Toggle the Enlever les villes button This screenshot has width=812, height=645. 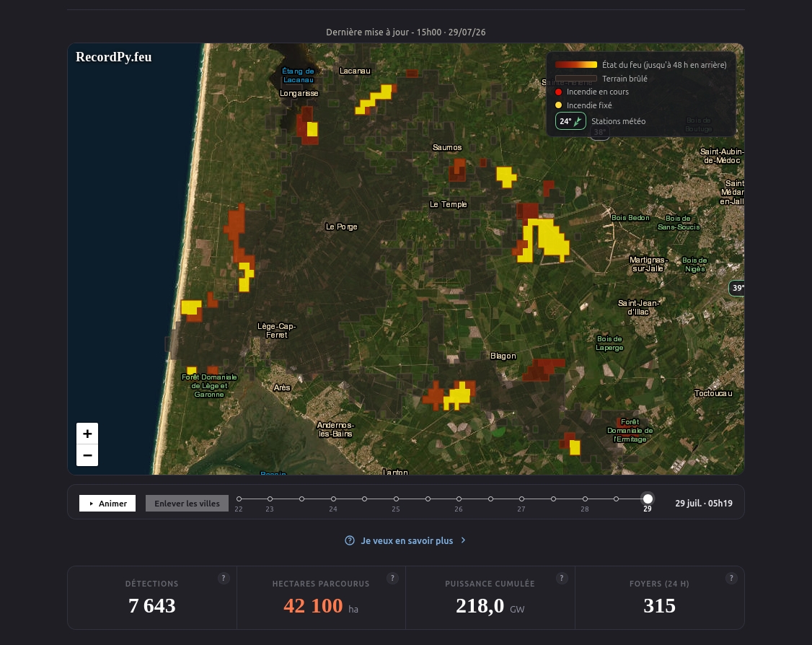coord(187,503)
